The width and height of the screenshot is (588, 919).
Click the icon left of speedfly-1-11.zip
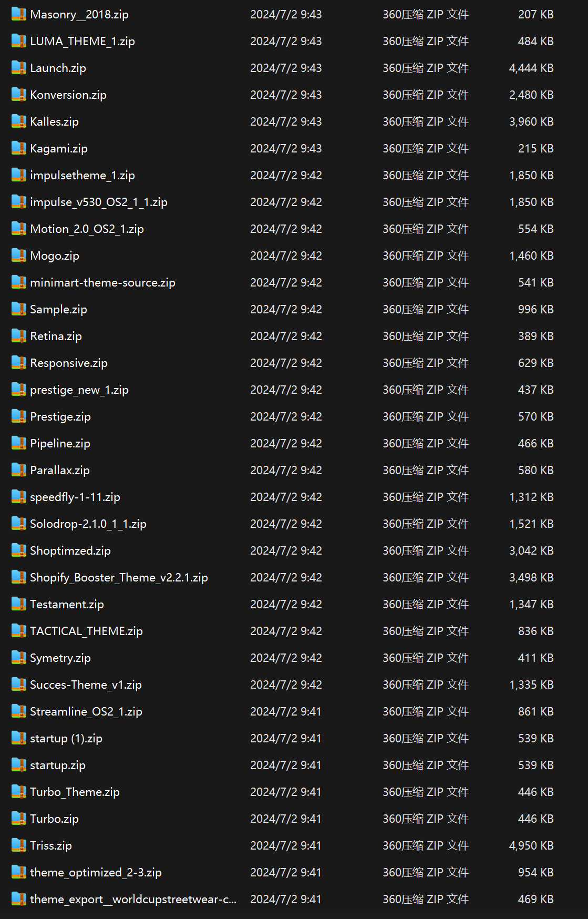coord(19,497)
